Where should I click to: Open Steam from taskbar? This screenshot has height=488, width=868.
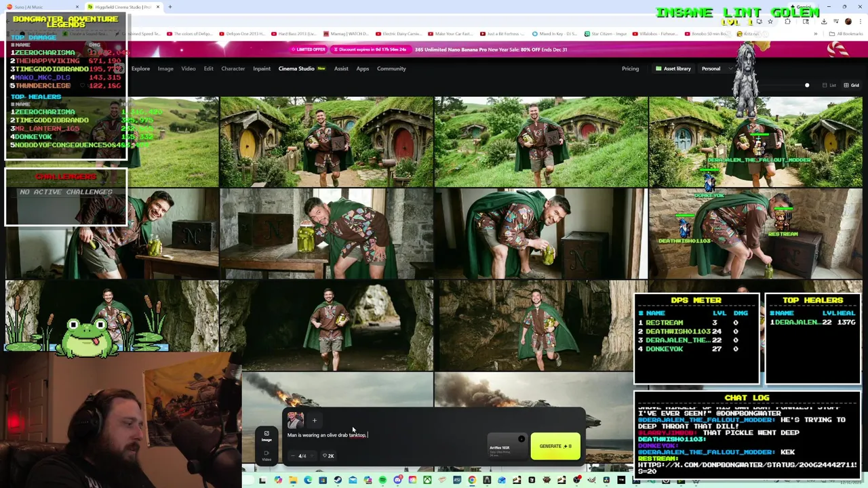coord(338,480)
